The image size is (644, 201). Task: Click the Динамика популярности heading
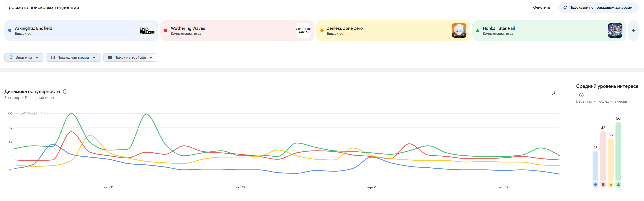point(32,91)
